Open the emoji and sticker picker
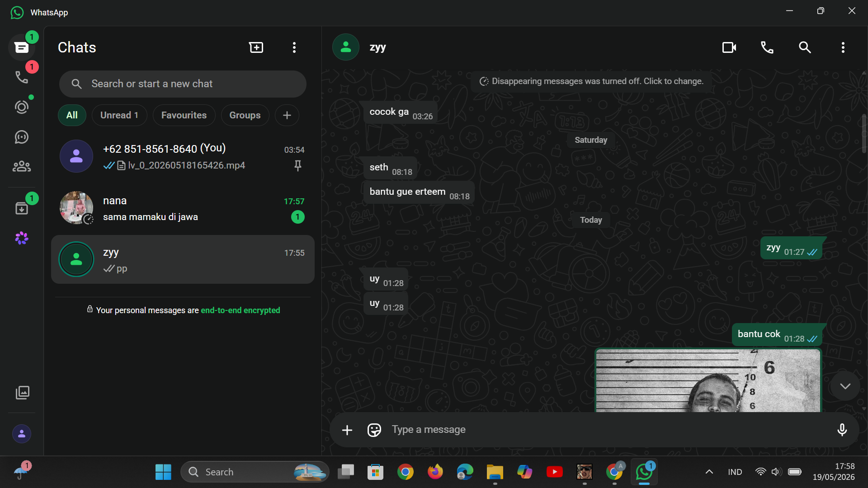The height and width of the screenshot is (488, 868). [x=374, y=430]
